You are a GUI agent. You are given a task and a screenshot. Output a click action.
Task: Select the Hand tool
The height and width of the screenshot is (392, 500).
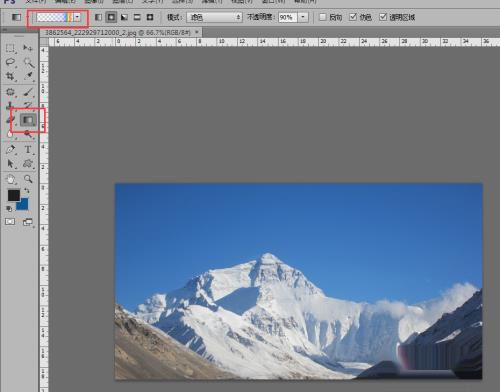tap(10, 179)
